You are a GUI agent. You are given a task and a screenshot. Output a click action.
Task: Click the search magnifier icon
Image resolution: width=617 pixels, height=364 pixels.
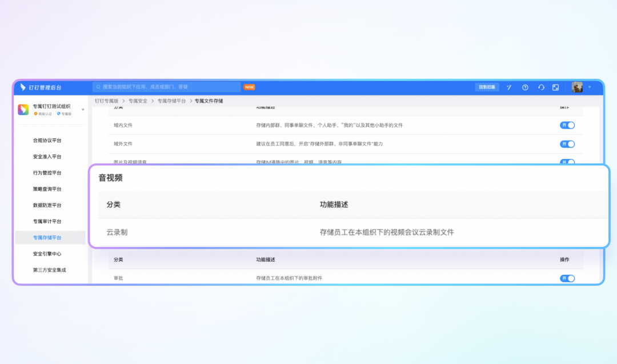coord(98,87)
